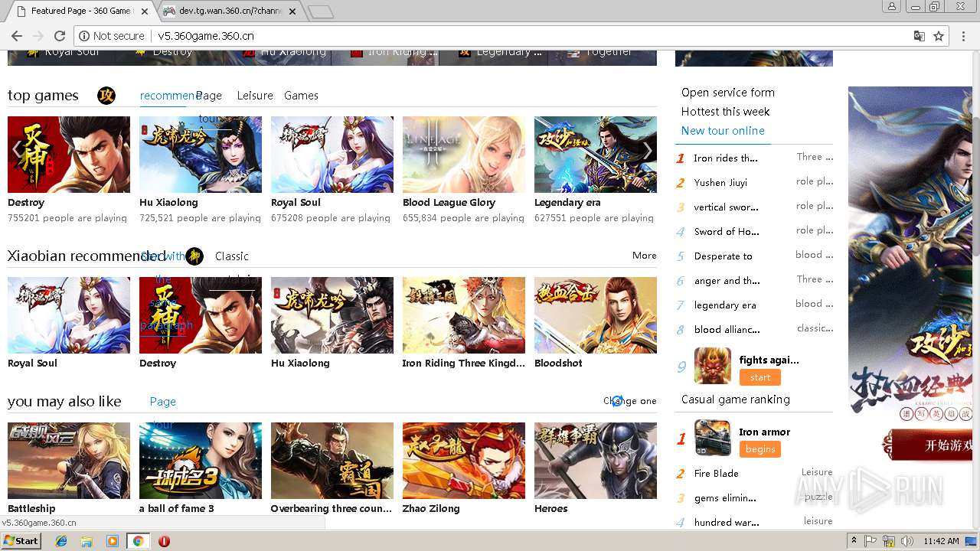Open Destroy game thumbnail in top games
The height and width of the screenshot is (551, 980).
click(69, 155)
